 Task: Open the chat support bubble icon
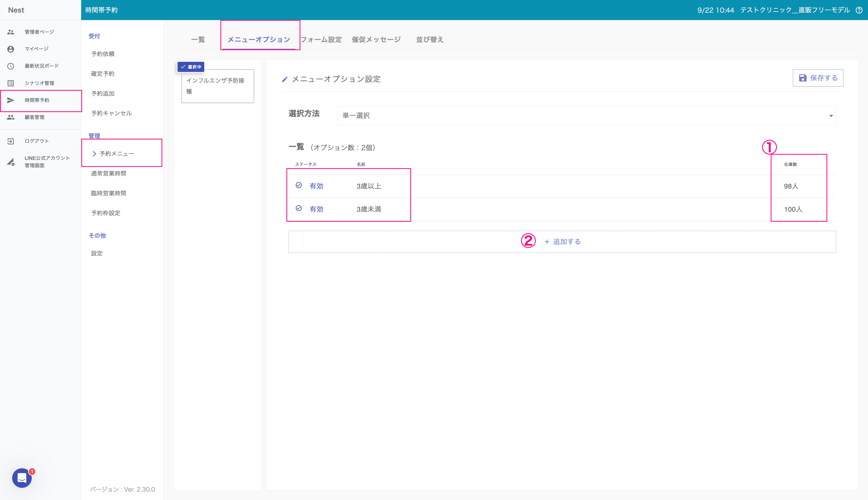[x=22, y=478]
